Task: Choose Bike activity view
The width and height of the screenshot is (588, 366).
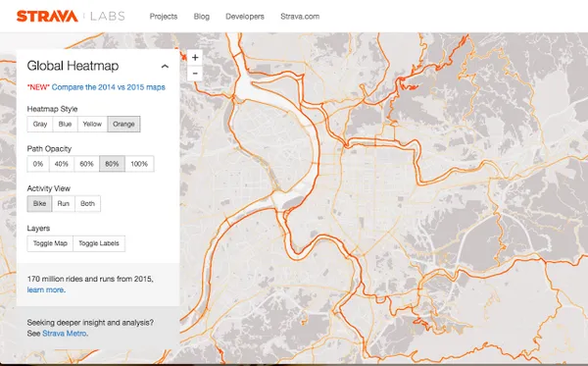Action: pos(40,204)
